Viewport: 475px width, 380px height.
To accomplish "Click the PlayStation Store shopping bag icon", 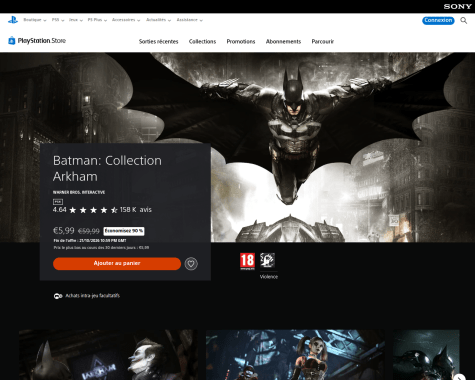I will coord(12,40).
